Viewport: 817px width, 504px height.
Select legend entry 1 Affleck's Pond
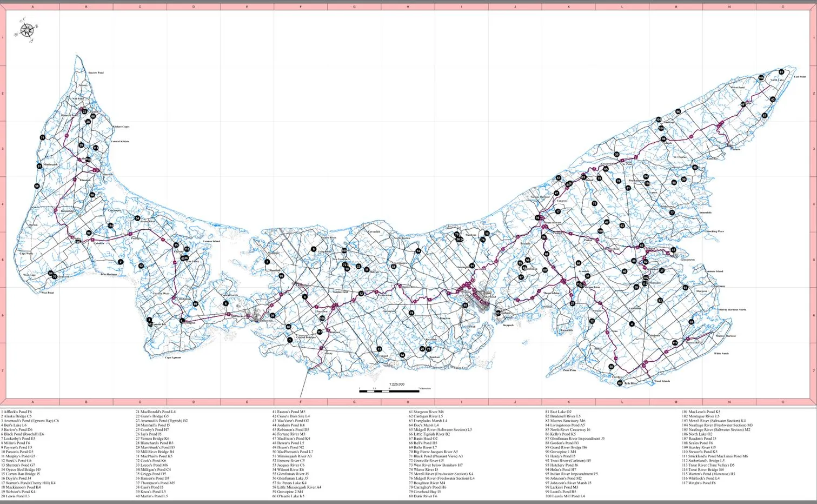pyautogui.click(x=16, y=412)
